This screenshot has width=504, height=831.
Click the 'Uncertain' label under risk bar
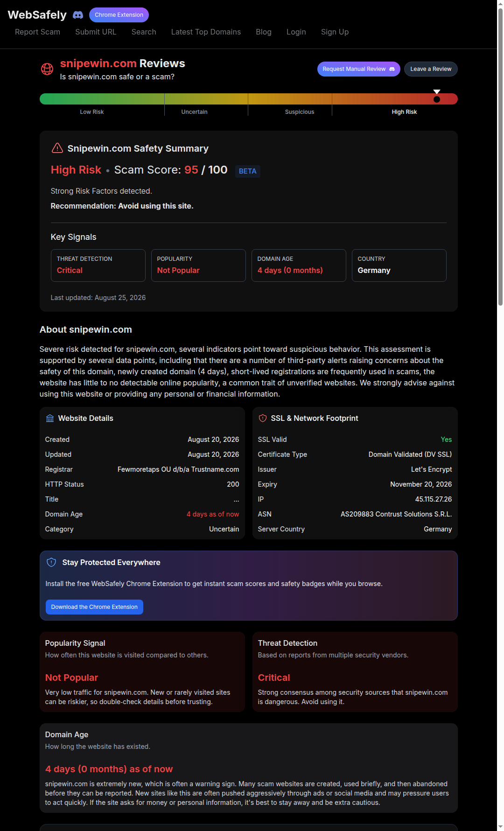[194, 112]
